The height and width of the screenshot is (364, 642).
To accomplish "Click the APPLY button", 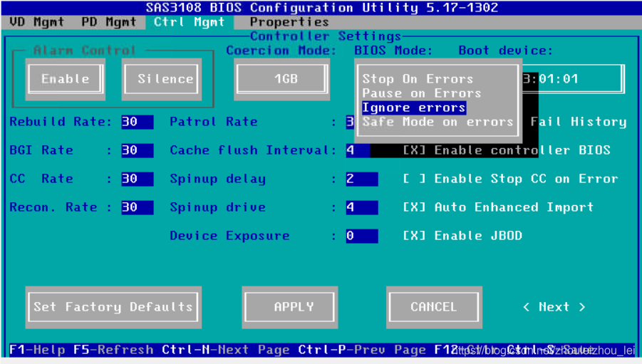I will coord(290,307).
